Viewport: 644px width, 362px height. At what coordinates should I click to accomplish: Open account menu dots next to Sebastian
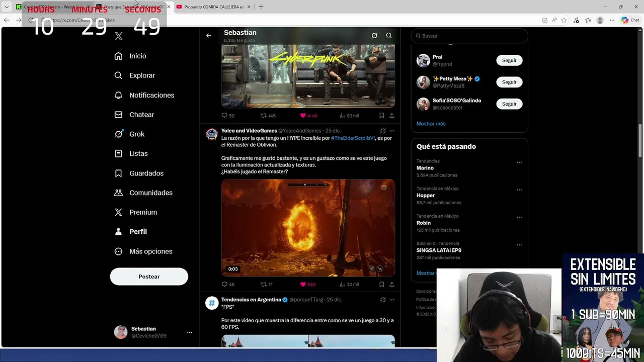tap(190, 332)
